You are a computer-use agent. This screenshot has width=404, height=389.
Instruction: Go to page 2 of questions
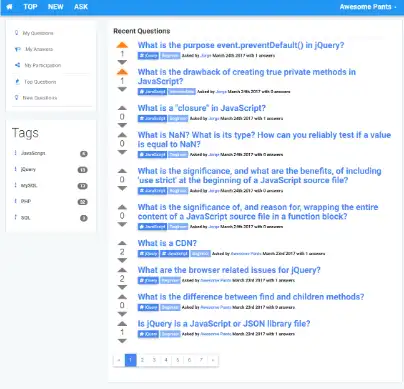tap(142, 360)
